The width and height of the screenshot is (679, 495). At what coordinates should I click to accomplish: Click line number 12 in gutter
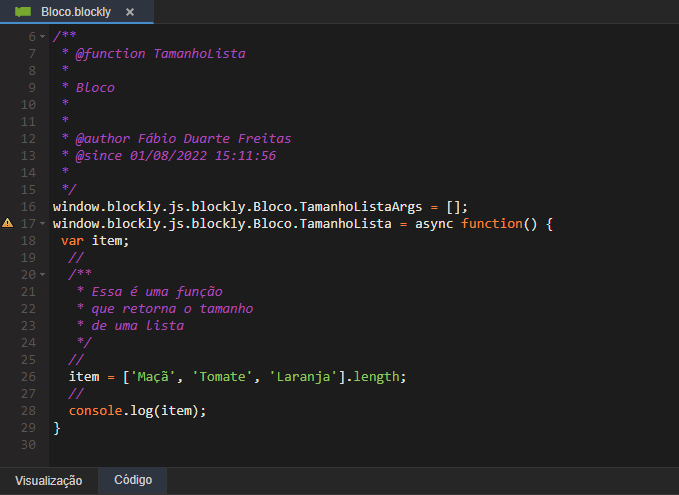pos(28,139)
